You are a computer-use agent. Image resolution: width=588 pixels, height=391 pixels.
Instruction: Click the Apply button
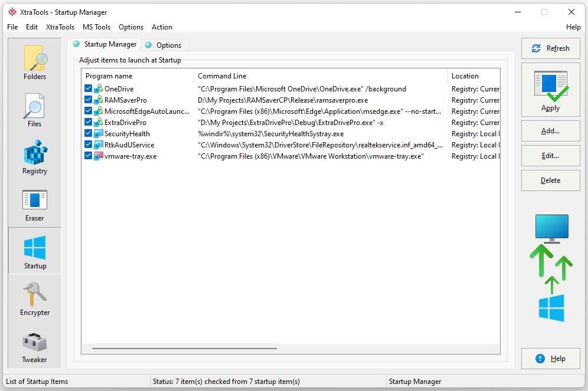tap(550, 90)
